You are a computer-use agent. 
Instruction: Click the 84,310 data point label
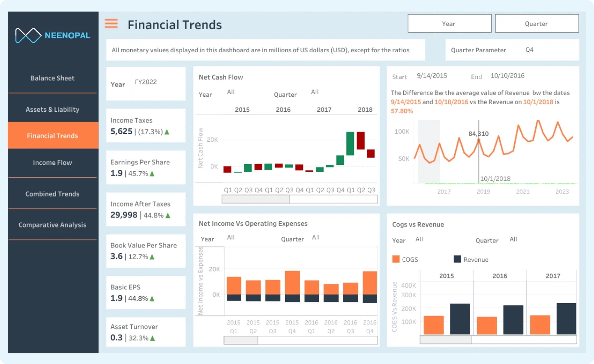click(x=479, y=134)
